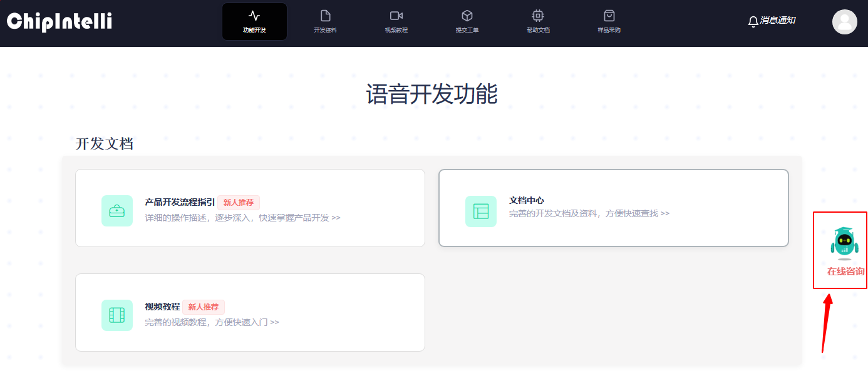Click the ChipIntelli logo
Screen dimensions: 868x376
tap(59, 21)
